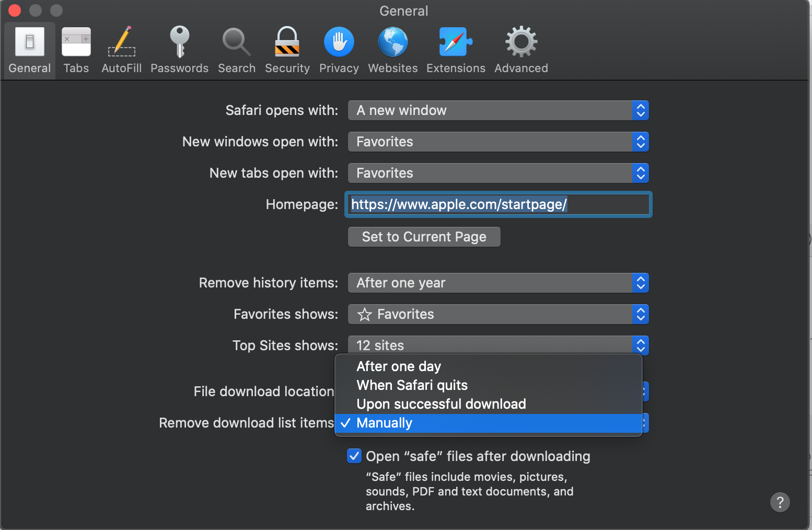Open the Passwords key icon pane
This screenshot has height=530, width=812.
(x=179, y=51)
